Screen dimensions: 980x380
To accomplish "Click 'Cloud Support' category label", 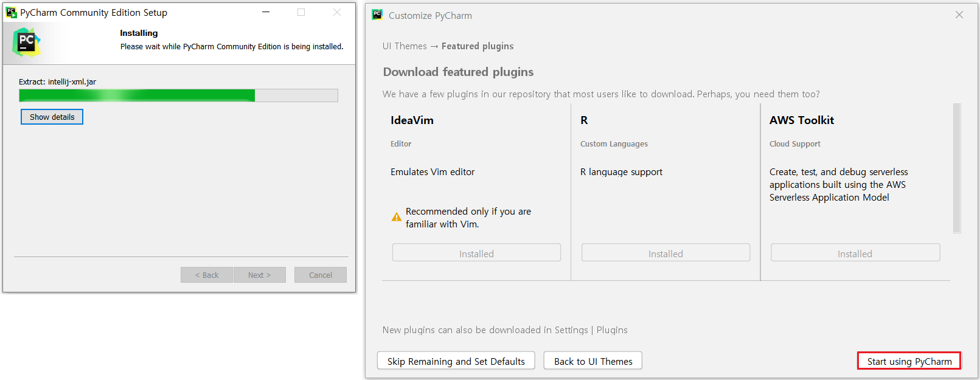I will tap(794, 144).
